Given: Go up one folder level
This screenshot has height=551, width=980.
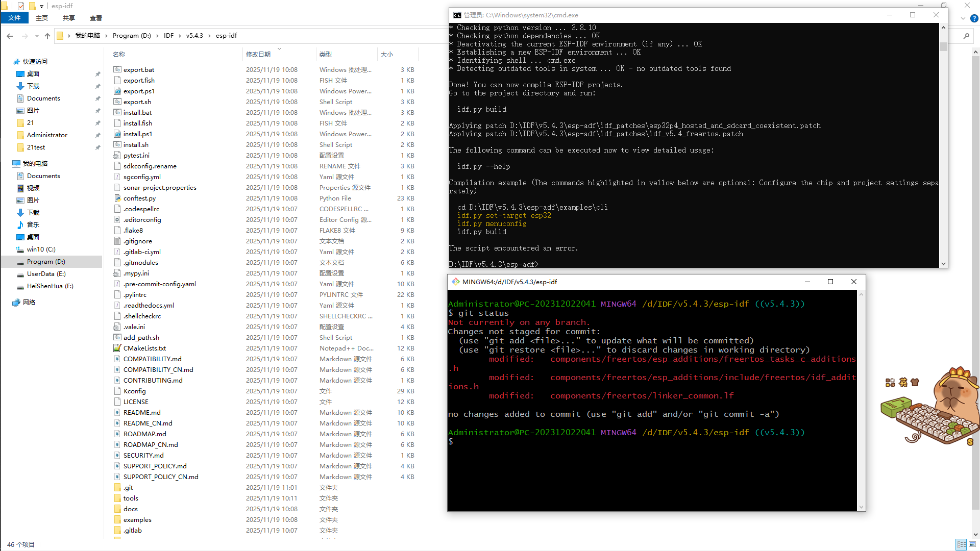Looking at the screenshot, I should pos(47,36).
